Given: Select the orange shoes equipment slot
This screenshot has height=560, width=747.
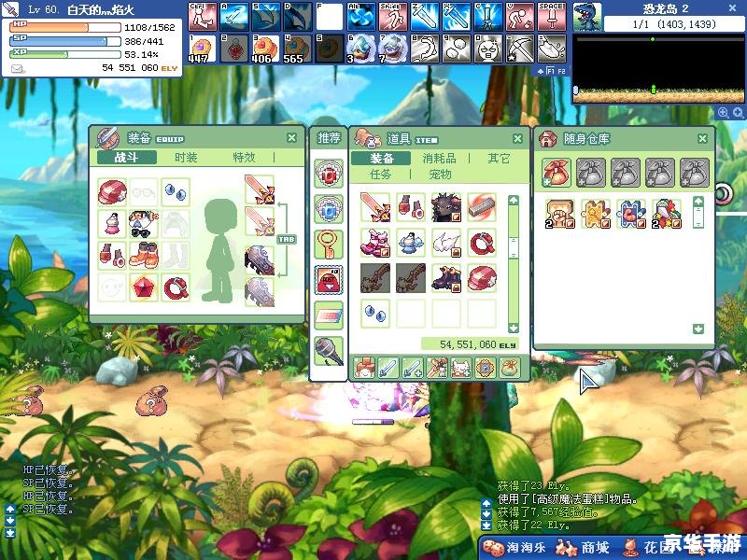Looking at the screenshot, I should point(144,256).
